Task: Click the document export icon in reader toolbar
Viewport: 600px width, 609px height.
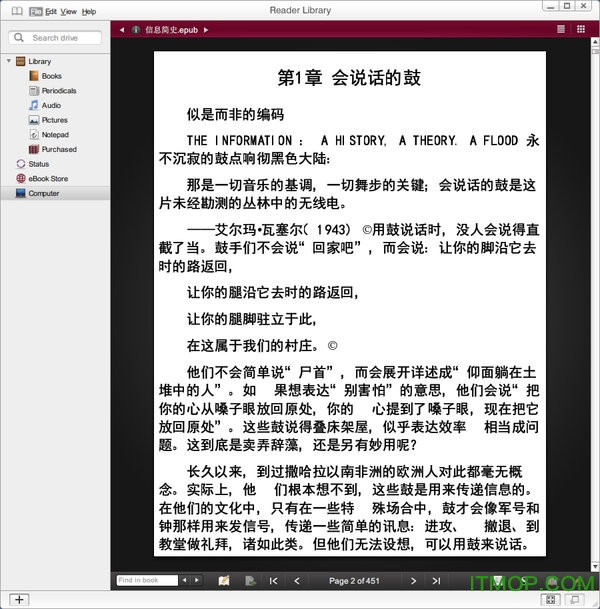Action: click(x=250, y=581)
